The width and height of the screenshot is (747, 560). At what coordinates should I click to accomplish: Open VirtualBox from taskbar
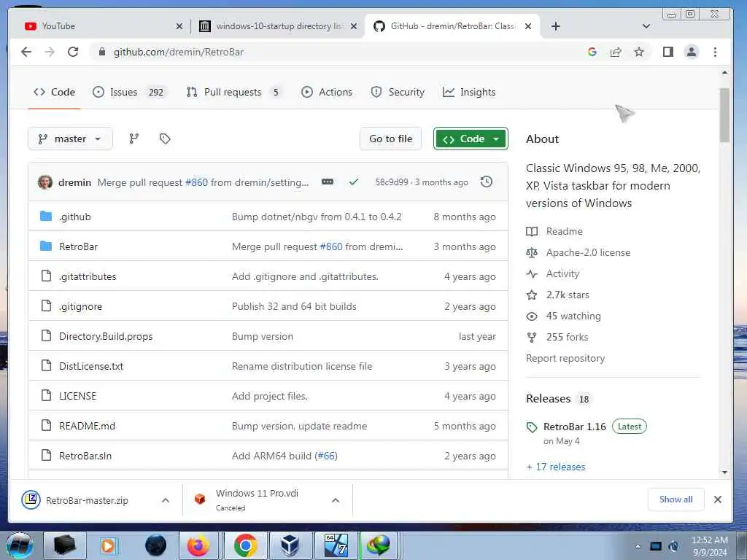pos(290,545)
